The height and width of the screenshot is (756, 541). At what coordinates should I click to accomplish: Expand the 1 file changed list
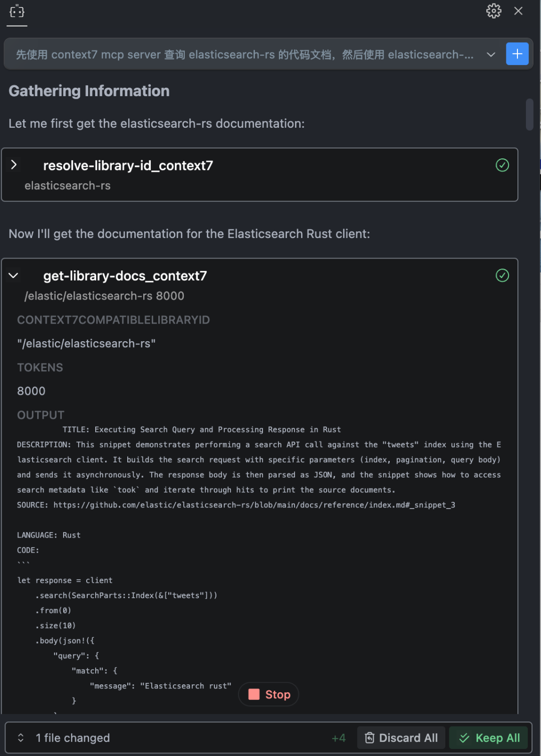click(x=21, y=738)
